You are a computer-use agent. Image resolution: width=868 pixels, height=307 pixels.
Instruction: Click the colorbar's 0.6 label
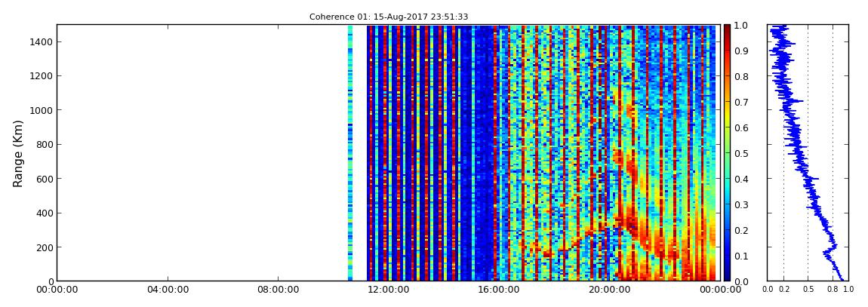point(740,127)
